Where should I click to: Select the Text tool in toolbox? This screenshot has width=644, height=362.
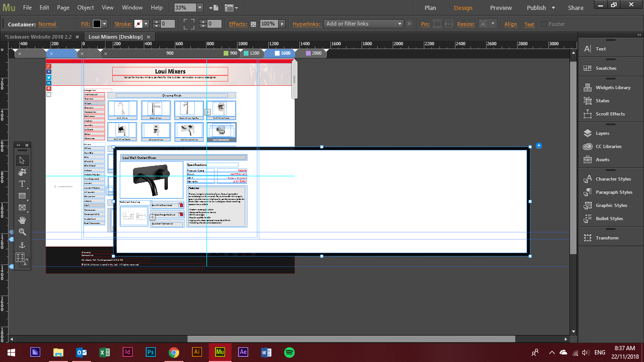[22, 184]
